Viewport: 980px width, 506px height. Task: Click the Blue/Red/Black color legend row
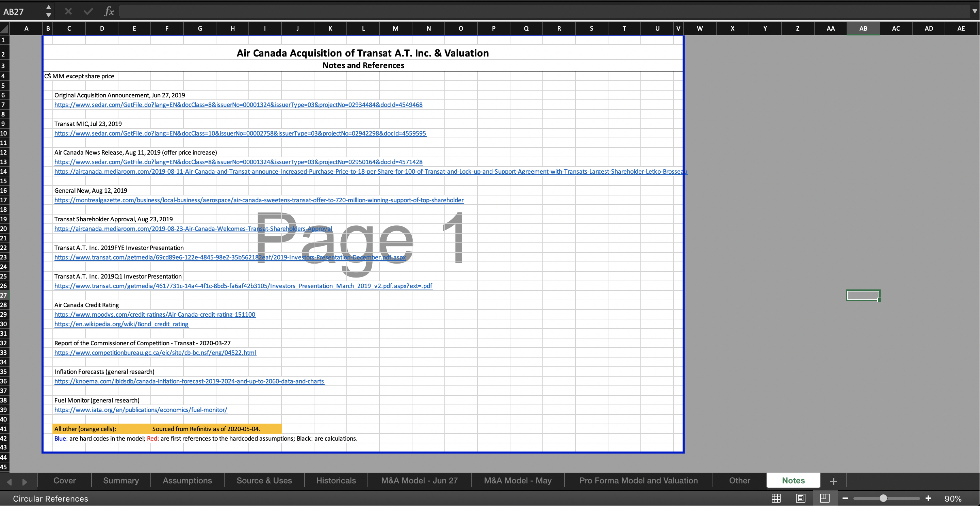(206, 438)
